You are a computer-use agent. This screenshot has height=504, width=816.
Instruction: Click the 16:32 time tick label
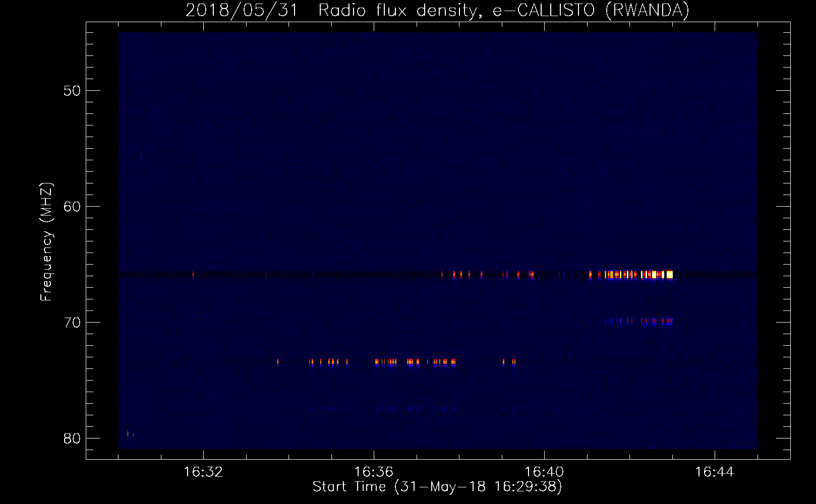pos(203,472)
